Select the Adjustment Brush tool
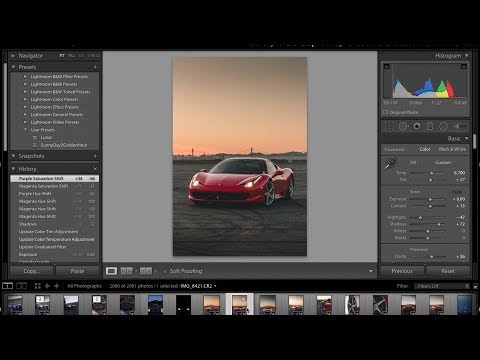Image resolution: width=480 pixels, height=360 pixels. (460, 126)
